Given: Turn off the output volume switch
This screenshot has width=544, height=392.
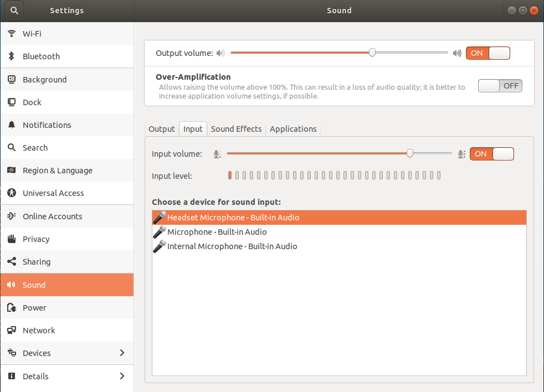Looking at the screenshot, I should pyautogui.click(x=488, y=53).
